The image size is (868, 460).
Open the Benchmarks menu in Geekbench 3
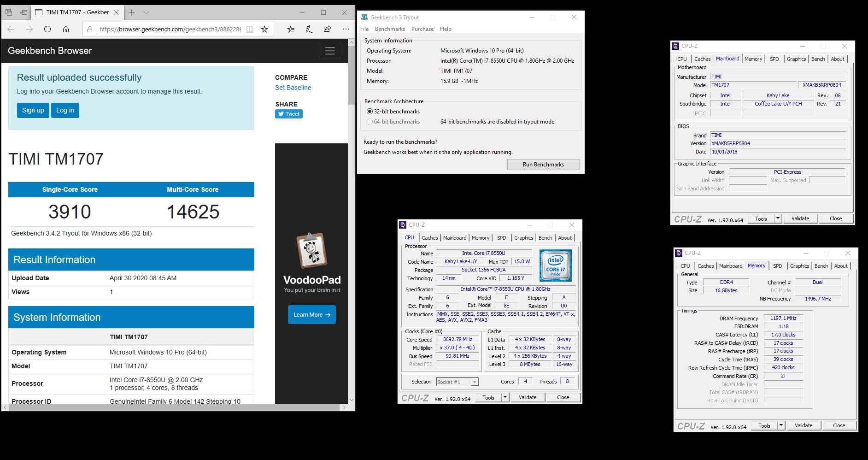point(390,29)
